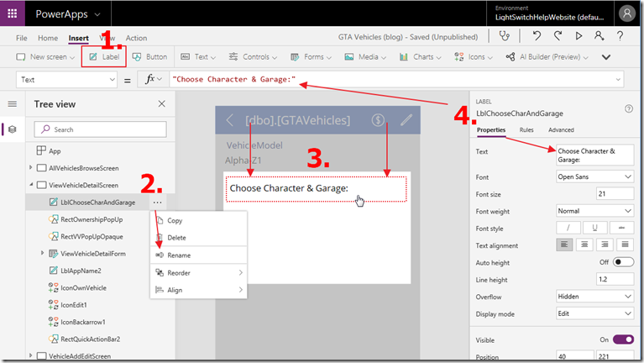Screen dimensions: 644x363
Task: Choose Copy from context menu
Action: pos(198,220)
